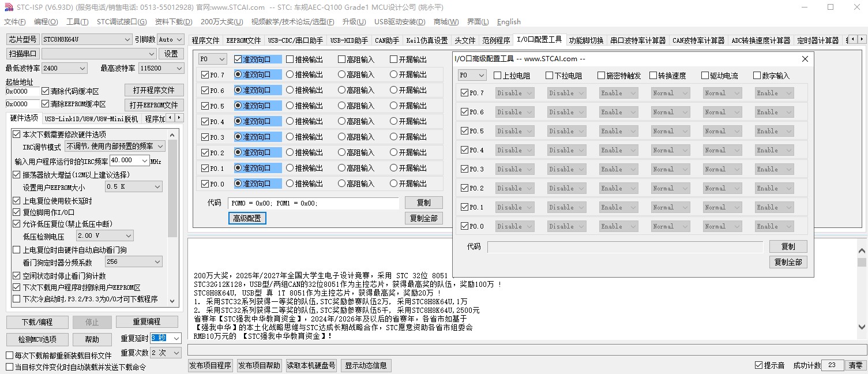Close the I/O advanced configuration dialog
868x374 pixels.
coord(805,59)
